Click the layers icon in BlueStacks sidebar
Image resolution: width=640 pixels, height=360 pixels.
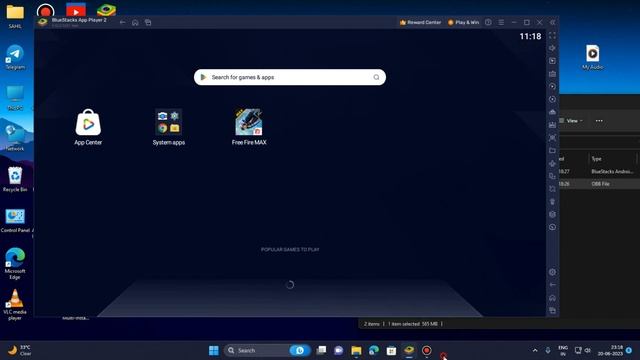552,214
